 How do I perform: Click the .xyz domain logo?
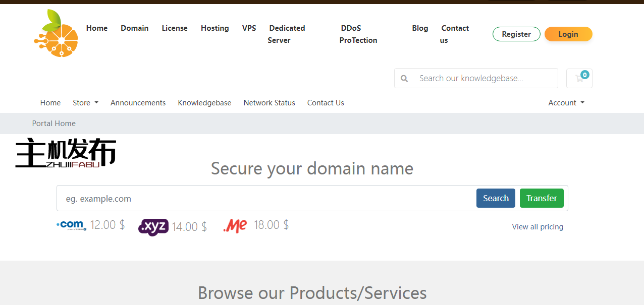(153, 227)
